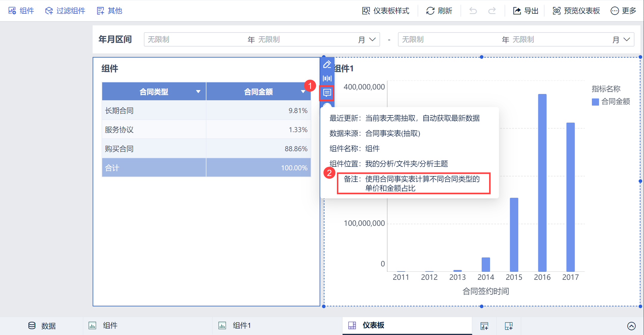Expand the end month dropdown chevron
644x335 pixels.
pyautogui.click(x=627, y=39)
